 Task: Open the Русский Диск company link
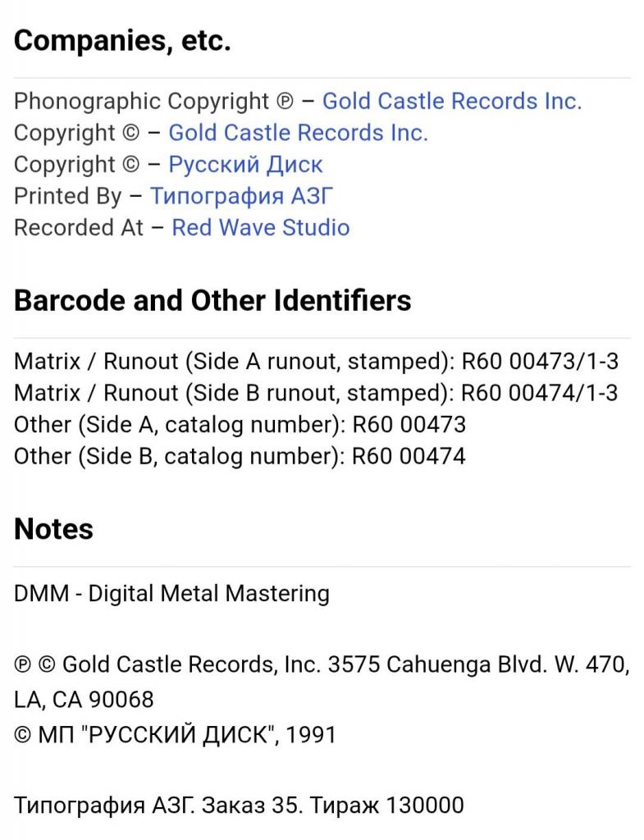[245, 164]
